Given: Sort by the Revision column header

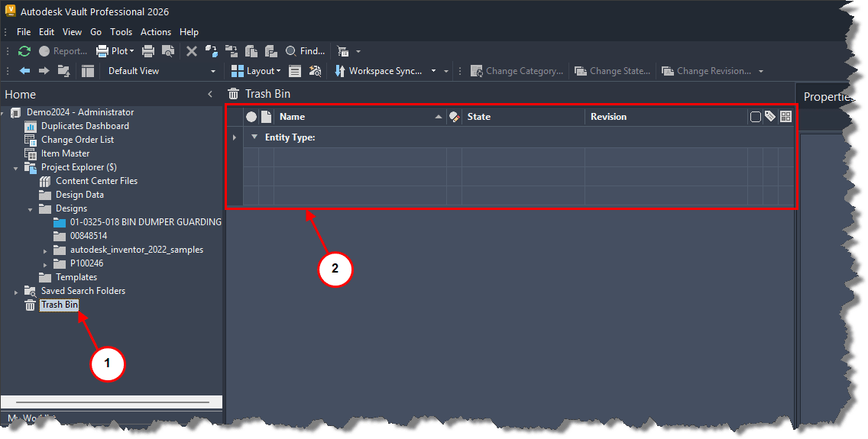Looking at the screenshot, I should pyautogui.click(x=666, y=117).
